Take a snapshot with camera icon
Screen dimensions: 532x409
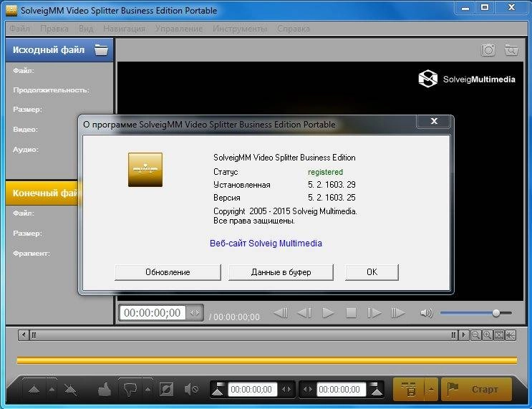click(x=488, y=50)
